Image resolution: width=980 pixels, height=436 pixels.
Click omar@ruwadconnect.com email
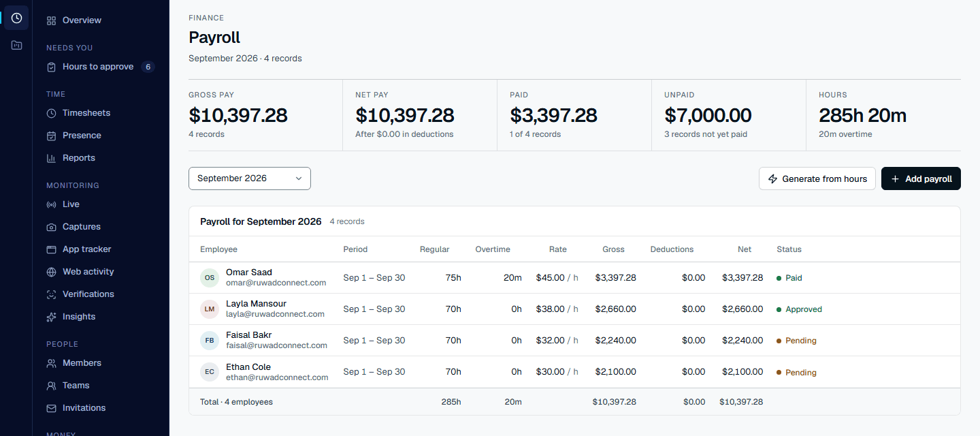(276, 283)
